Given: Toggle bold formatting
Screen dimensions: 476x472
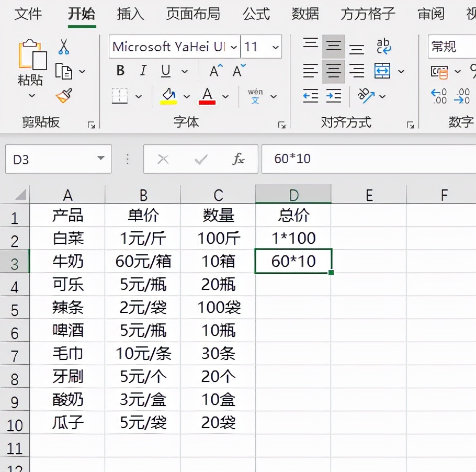Looking at the screenshot, I should 120,71.
